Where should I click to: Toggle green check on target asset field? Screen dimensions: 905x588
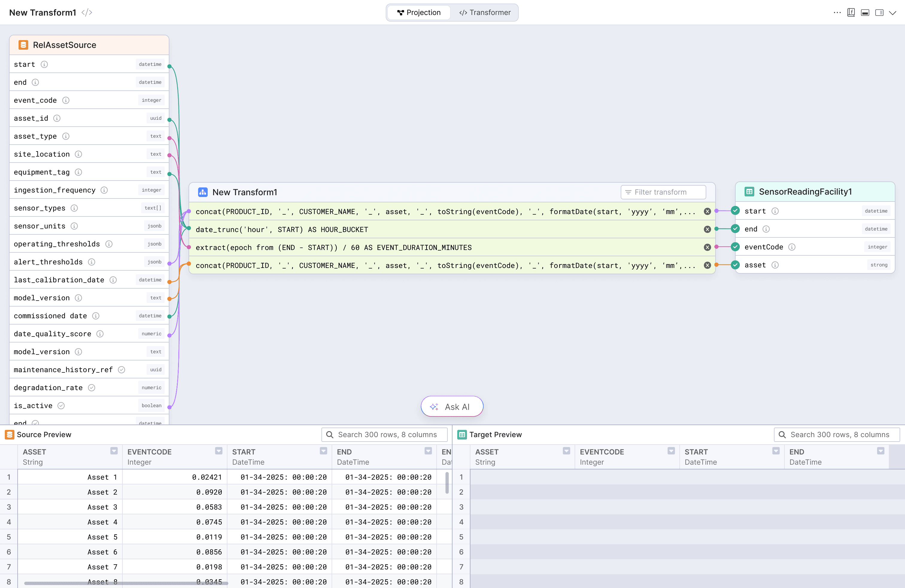click(735, 265)
